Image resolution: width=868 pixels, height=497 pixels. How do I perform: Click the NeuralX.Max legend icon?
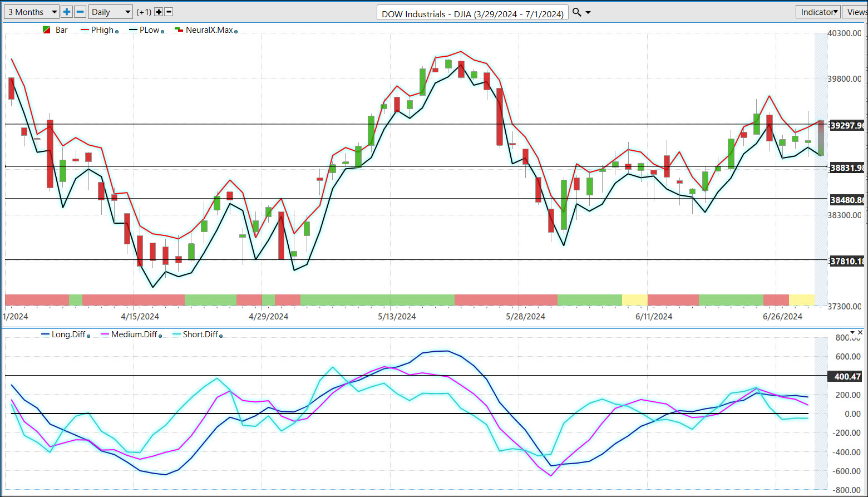[x=179, y=29]
